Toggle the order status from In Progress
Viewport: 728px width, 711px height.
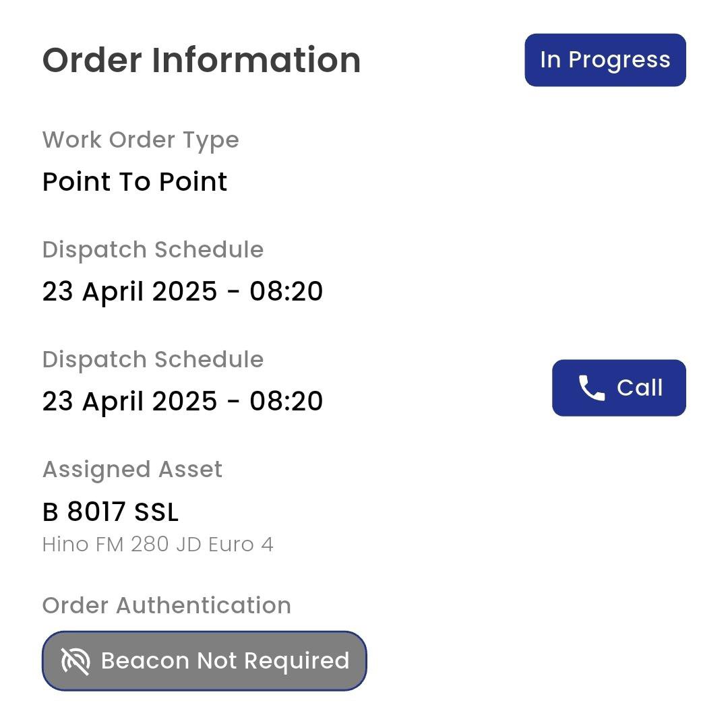(x=605, y=59)
